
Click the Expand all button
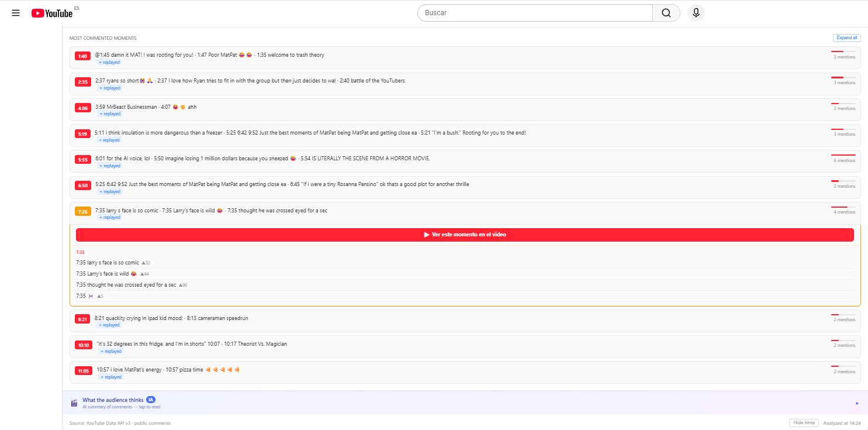click(846, 37)
